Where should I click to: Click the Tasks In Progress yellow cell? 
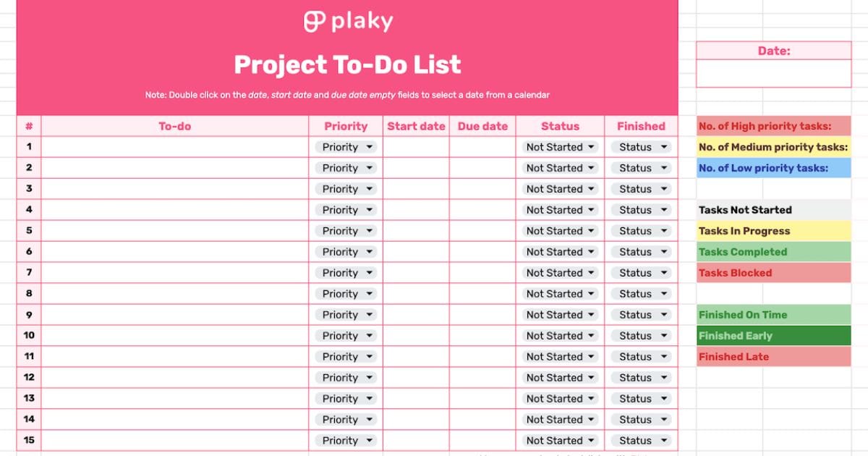(x=774, y=231)
